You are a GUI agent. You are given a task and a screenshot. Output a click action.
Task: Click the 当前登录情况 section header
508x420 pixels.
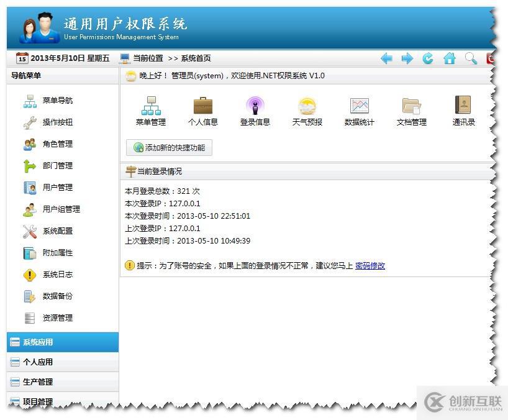click(160, 171)
